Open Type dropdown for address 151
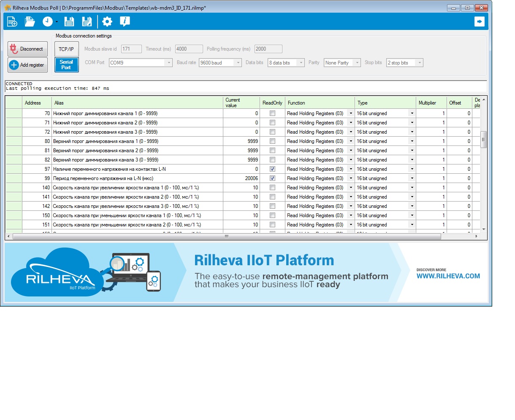This screenshot has width=515, height=420. 412,225
